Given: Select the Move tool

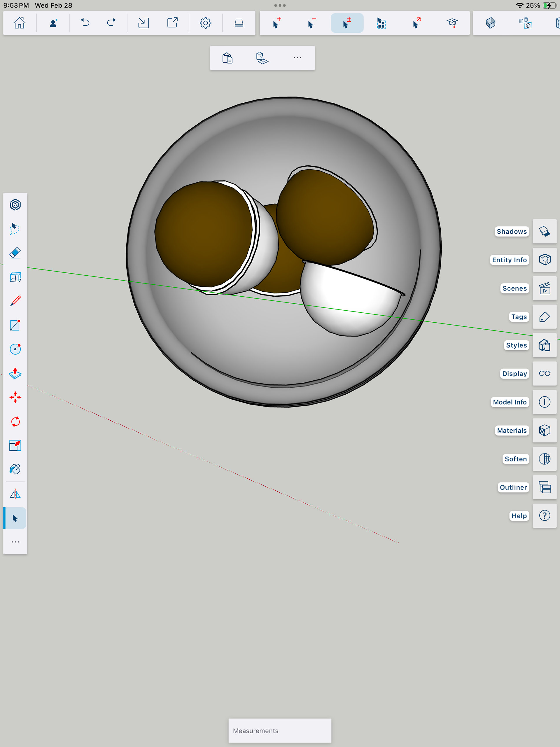Looking at the screenshot, I should click(15, 397).
